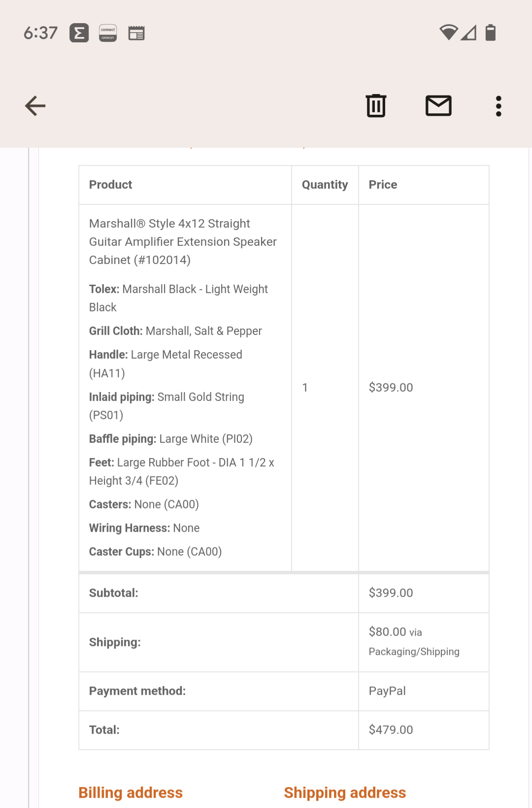This screenshot has width=532, height=808.
Task: Tap the 6:37 clock in the status bar
Action: (40, 33)
